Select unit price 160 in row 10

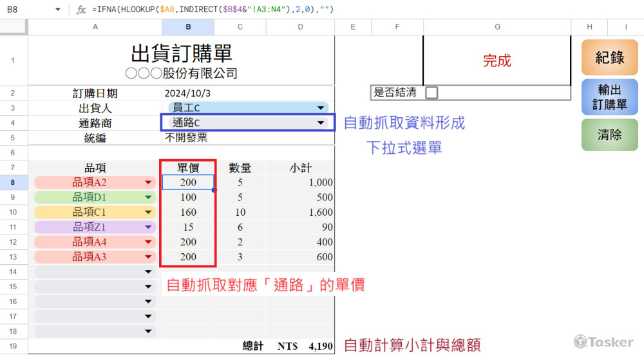pyautogui.click(x=188, y=212)
